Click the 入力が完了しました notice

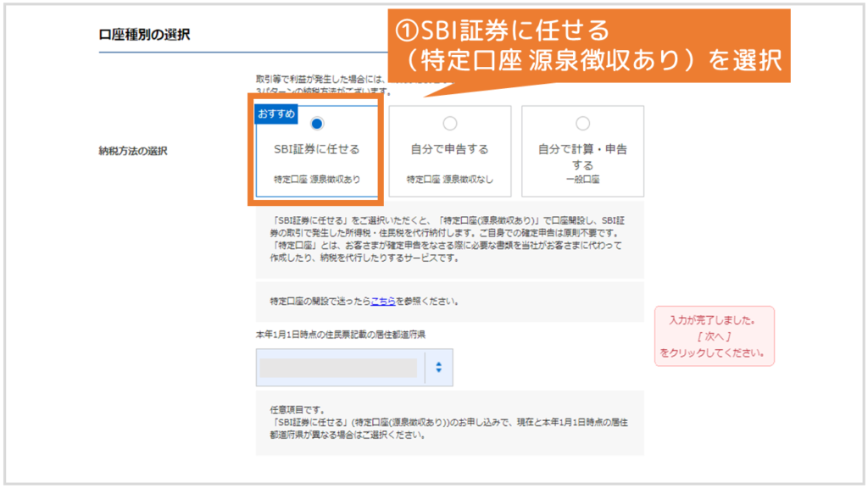pyautogui.click(x=714, y=336)
